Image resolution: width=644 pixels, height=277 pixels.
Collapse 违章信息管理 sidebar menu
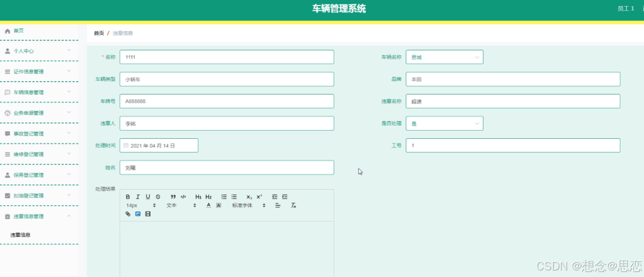[39, 216]
